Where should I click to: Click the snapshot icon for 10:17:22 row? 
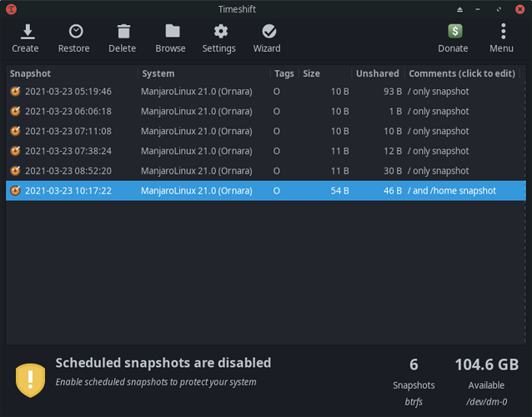point(15,191)
